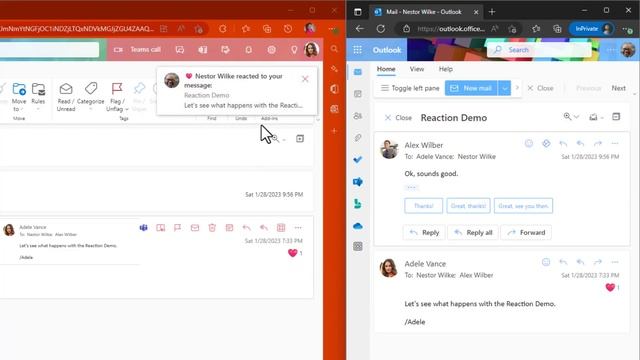Click Next message button in right toolbar
Screen dimensions: 640x360
[618, 88]
